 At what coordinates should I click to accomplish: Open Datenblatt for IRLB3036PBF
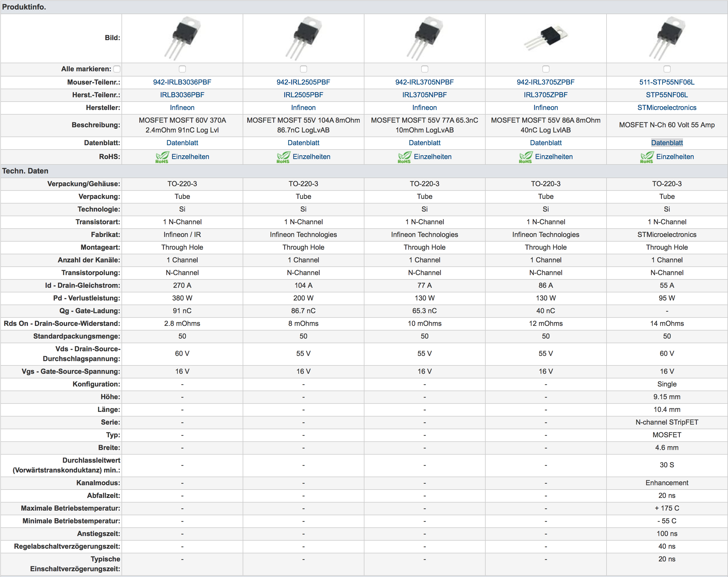[182, 143]
